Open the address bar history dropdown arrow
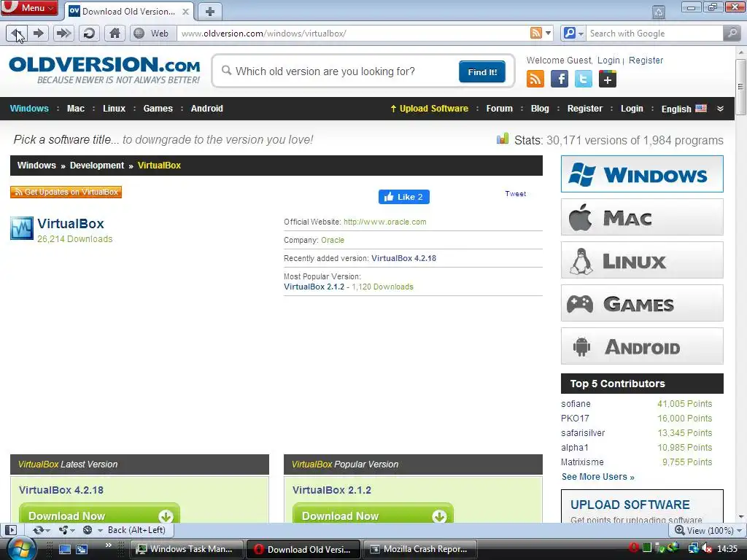Viewport: 747px width, 560px height. pyautogui.click(x=548, y=34)
